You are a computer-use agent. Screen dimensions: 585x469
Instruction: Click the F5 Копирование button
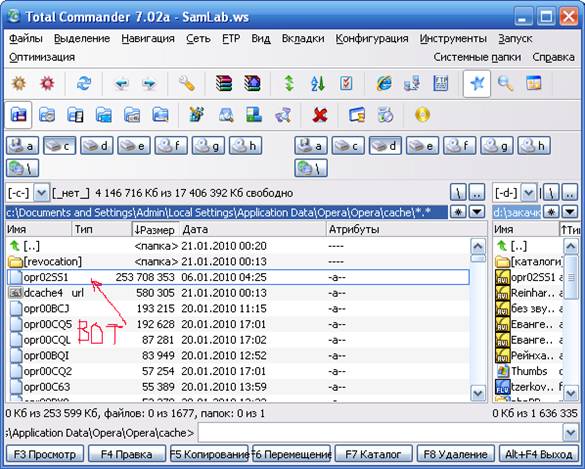(x=209, y=454)
